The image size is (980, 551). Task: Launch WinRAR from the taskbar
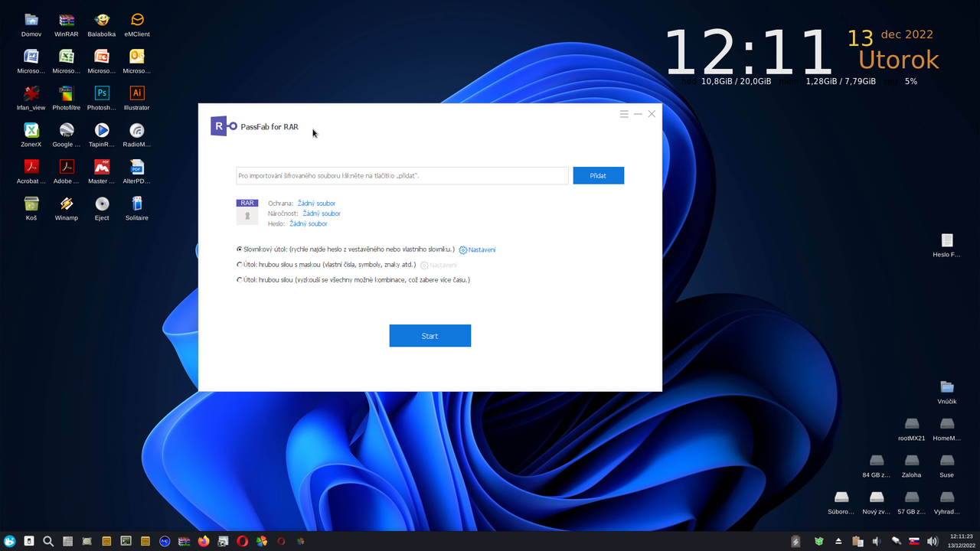point(184,541)
